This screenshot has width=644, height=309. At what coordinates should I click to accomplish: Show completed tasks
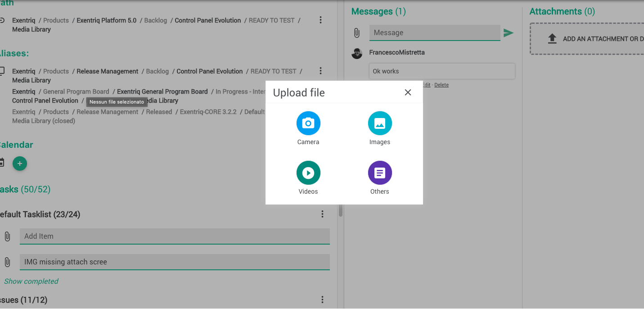(x=31, y=282)
